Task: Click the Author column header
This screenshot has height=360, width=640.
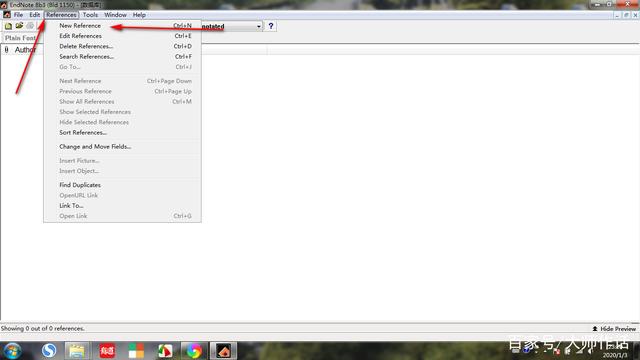Action: tap(25, 50)
